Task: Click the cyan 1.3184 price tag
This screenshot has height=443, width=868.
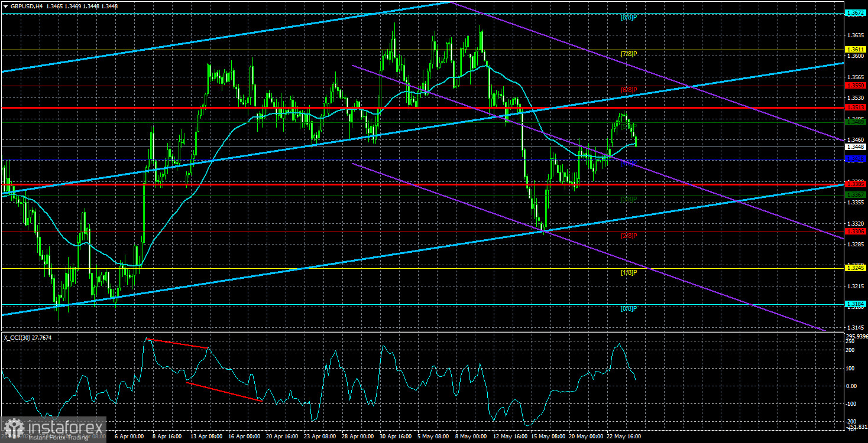Action: click(x=856, y=304)
